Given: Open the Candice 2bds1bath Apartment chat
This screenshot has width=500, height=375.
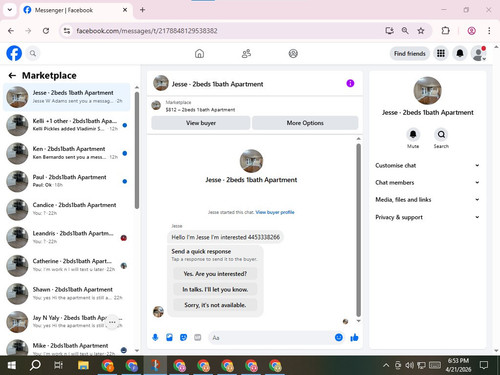Looking at the screenshot, I should click(x=66, y=209).
